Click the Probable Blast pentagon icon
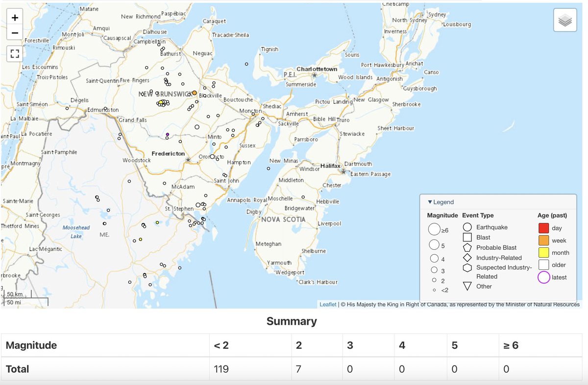The image size is (588, 385). pos(466,247)
